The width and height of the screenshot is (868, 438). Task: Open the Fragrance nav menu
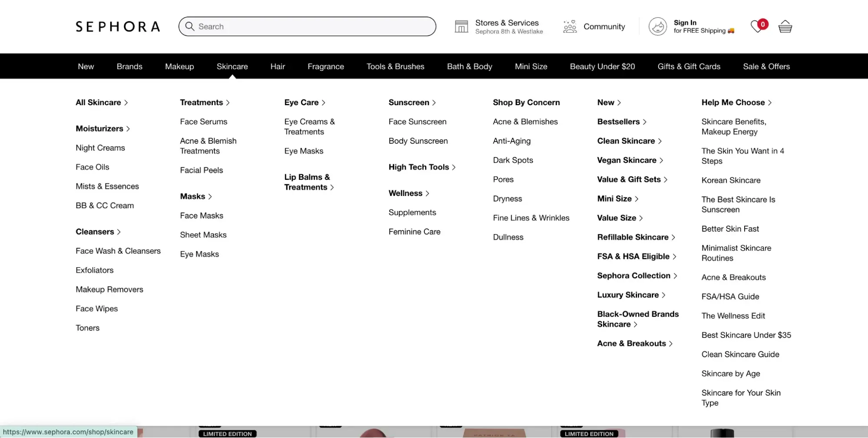pyautogui.click(x=326, y=66)
